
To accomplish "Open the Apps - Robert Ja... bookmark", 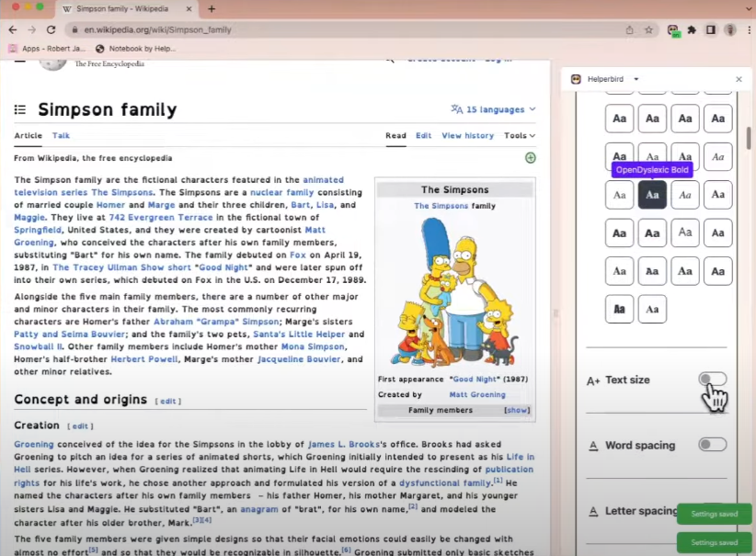I will 47,49.
